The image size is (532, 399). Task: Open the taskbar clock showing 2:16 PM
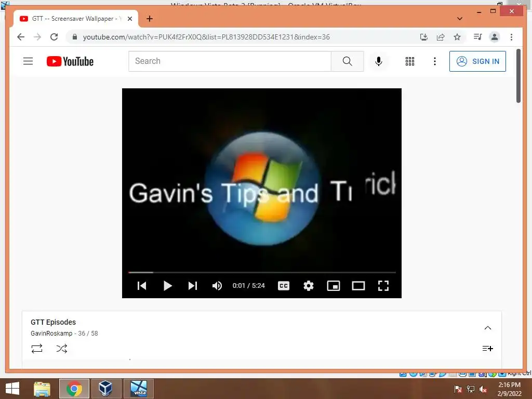[x=509, y=389]
